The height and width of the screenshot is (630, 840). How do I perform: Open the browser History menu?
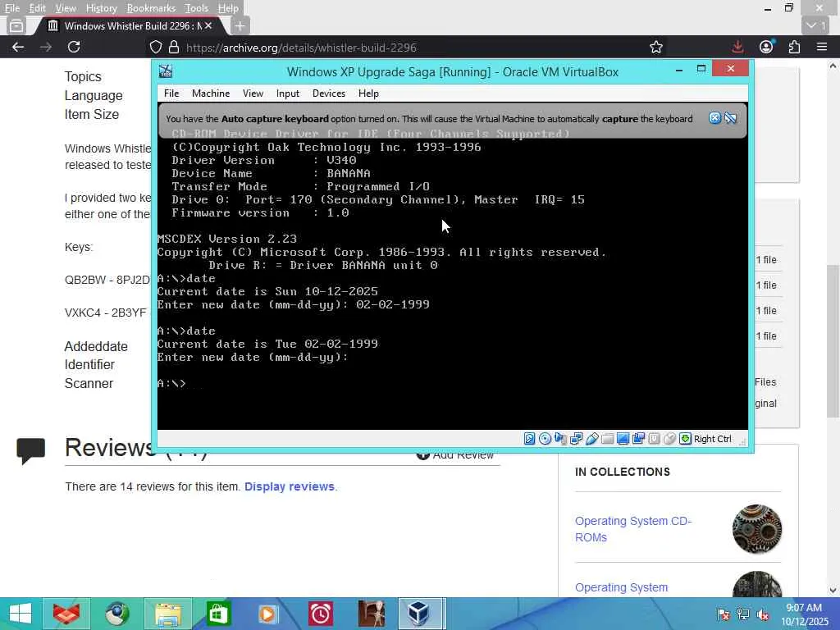click(x=101, y=8)
